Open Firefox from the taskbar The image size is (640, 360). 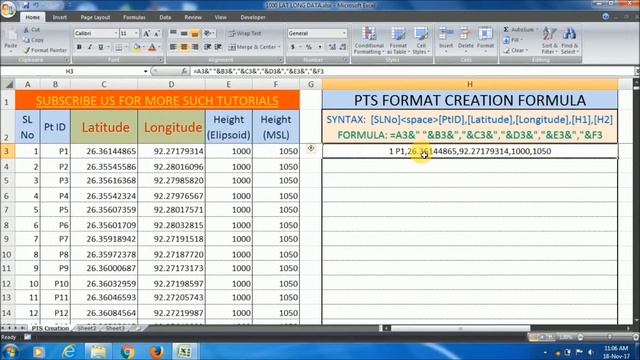point(157,351)
